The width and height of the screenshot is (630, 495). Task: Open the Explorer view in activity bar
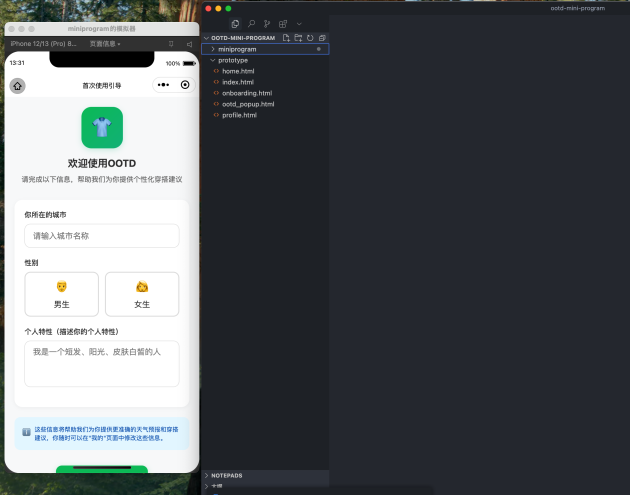pos(235,23)
